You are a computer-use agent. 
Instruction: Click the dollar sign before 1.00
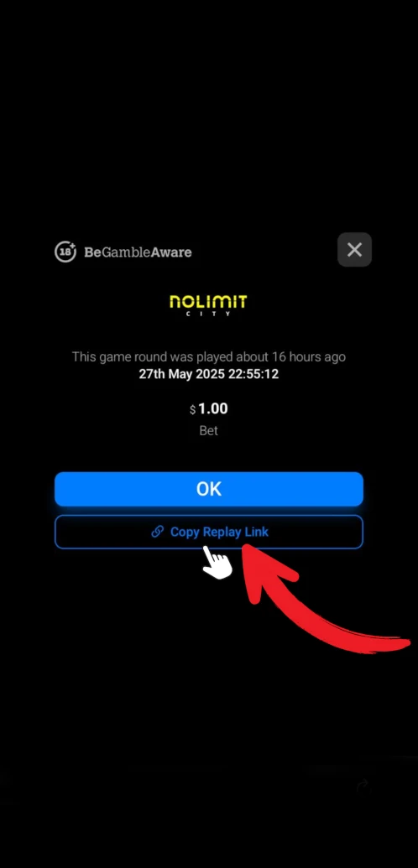(x=193, y=410)
